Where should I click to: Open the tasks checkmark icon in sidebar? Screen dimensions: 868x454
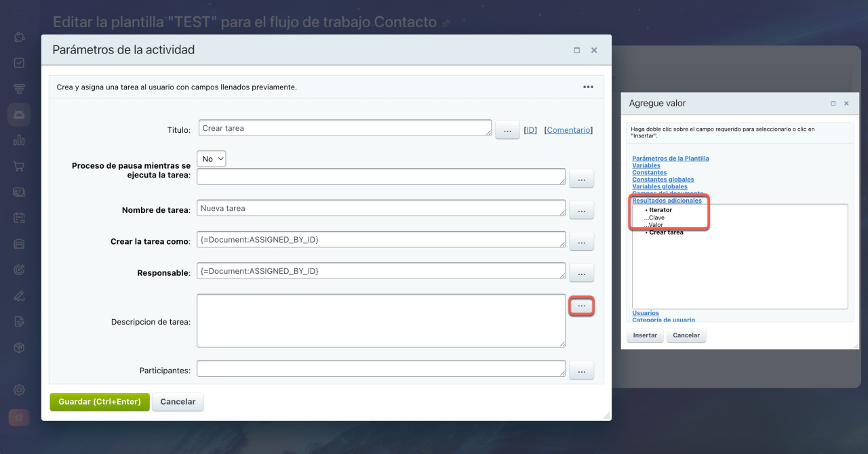(19, 62)
